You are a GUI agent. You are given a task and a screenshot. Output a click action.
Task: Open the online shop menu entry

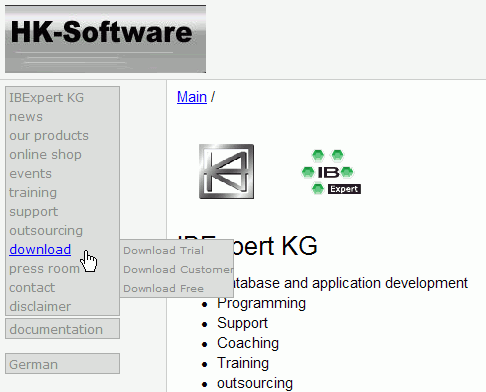[x=45, y=155]
